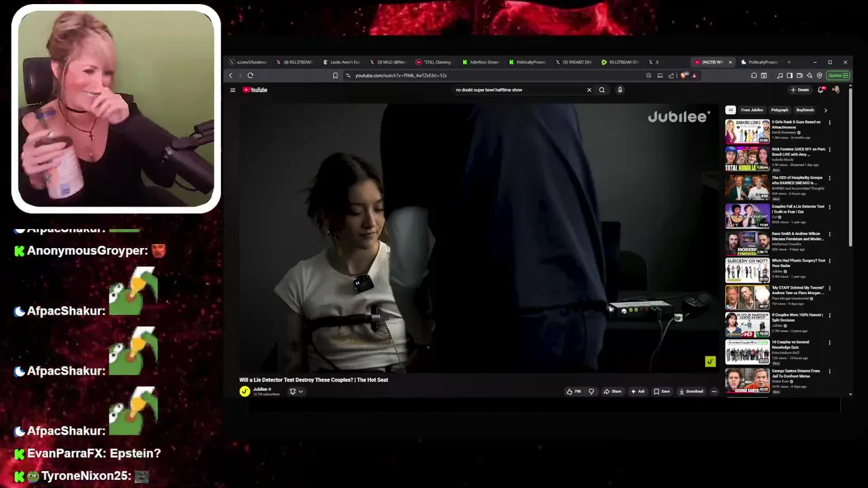The image size is (868, 488).
Task: Open Who's Had Plastic Surgery video thumbnail
Action: coord(747,270)
